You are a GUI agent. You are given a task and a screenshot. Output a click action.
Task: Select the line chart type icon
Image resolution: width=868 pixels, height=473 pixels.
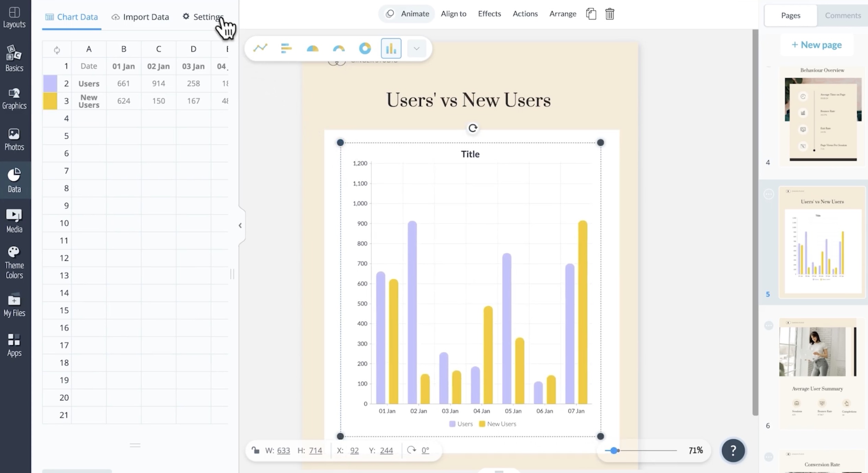[x=260, y=48]
